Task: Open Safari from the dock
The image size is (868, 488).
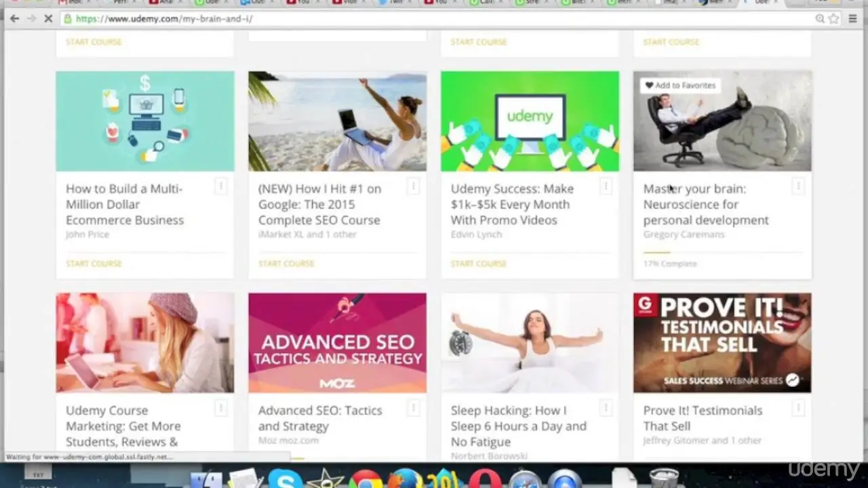Action: [x=525, y=479]
